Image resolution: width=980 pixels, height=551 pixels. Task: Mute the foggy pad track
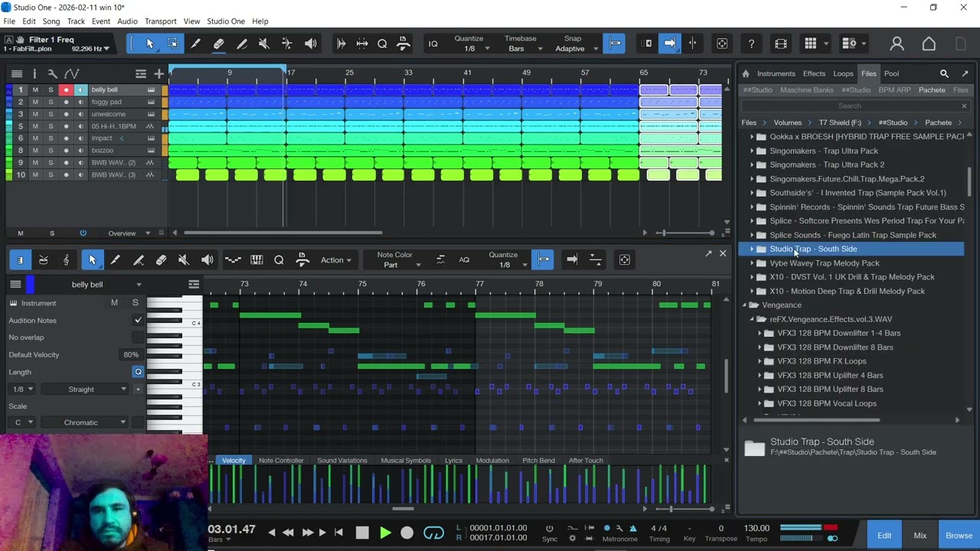(34, 102)
